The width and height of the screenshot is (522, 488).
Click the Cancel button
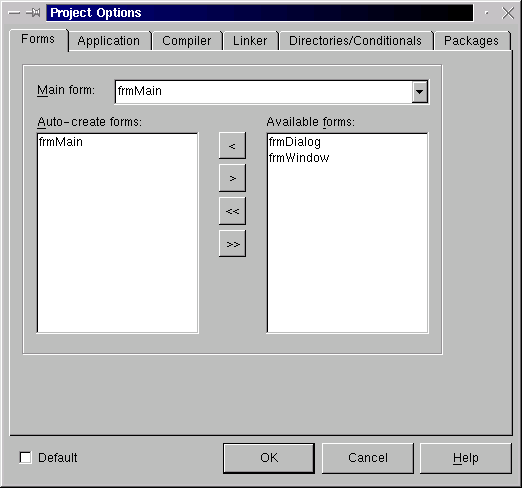[368, 458]
